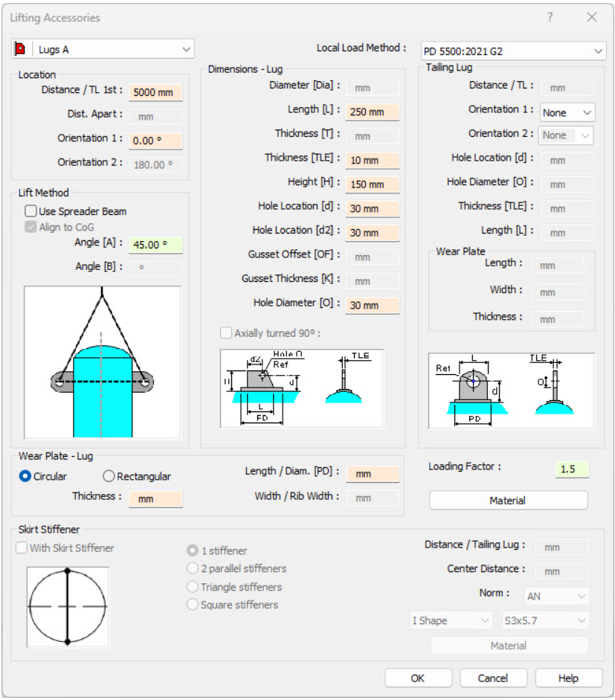Click the lift method sling diagram
The height and width of the screenshot is (700, 615).
102,362
